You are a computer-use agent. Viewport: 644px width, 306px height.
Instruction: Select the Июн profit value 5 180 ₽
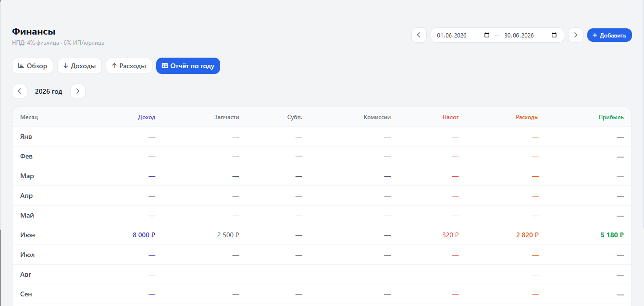pyautogui.click(x=612, y=235)
